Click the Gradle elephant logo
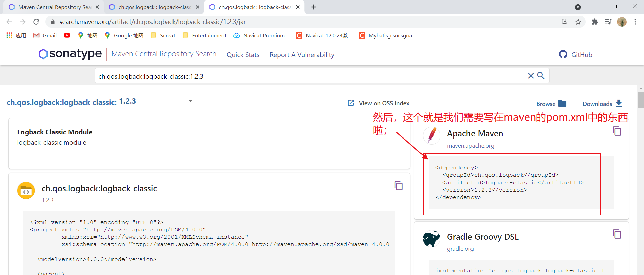644x275 pixels. click(x=432, y=239)
